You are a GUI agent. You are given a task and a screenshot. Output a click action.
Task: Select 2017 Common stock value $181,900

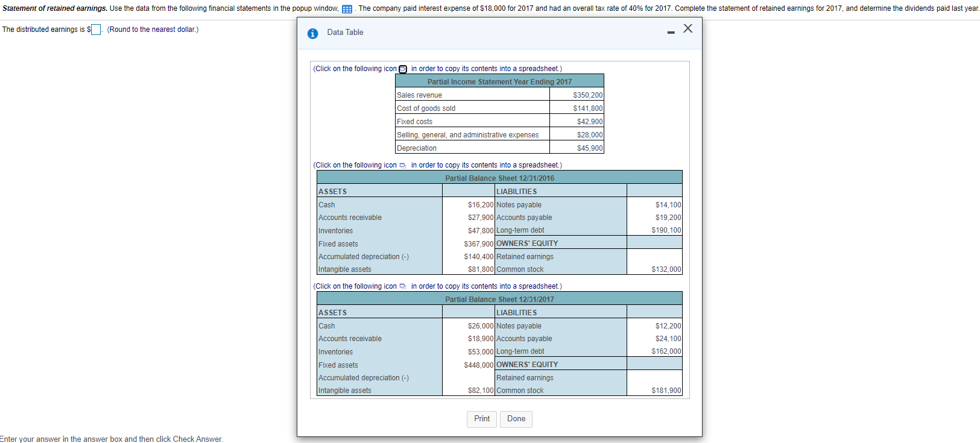click(x=666, y=391)
